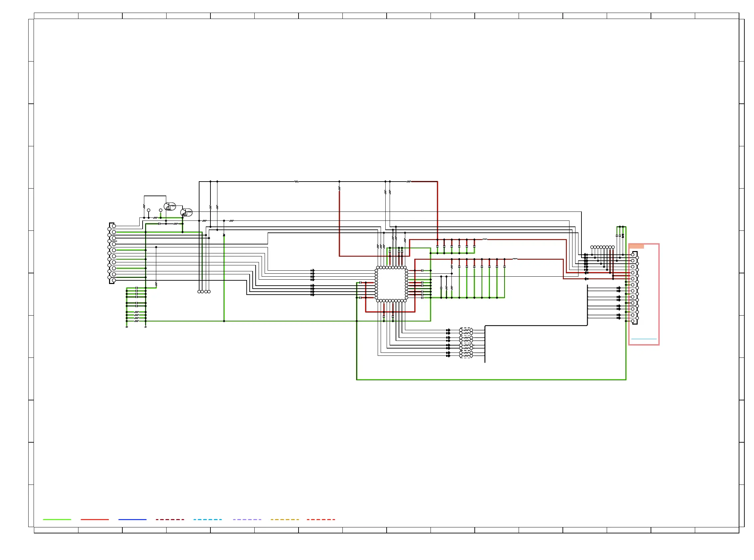754x560 pixels.
Task: Select the dashed resistor array below the chip
Action: [466, 343]
